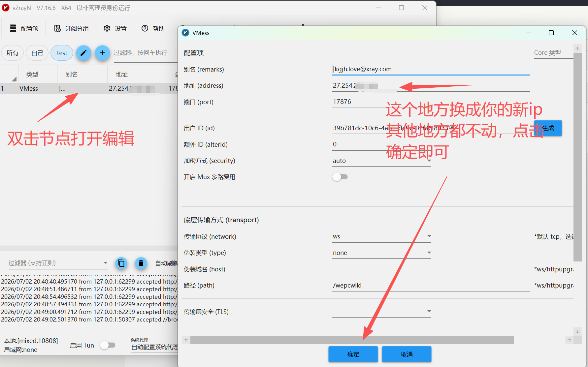Toggle the 启用 Tun switch

[108, 345]
